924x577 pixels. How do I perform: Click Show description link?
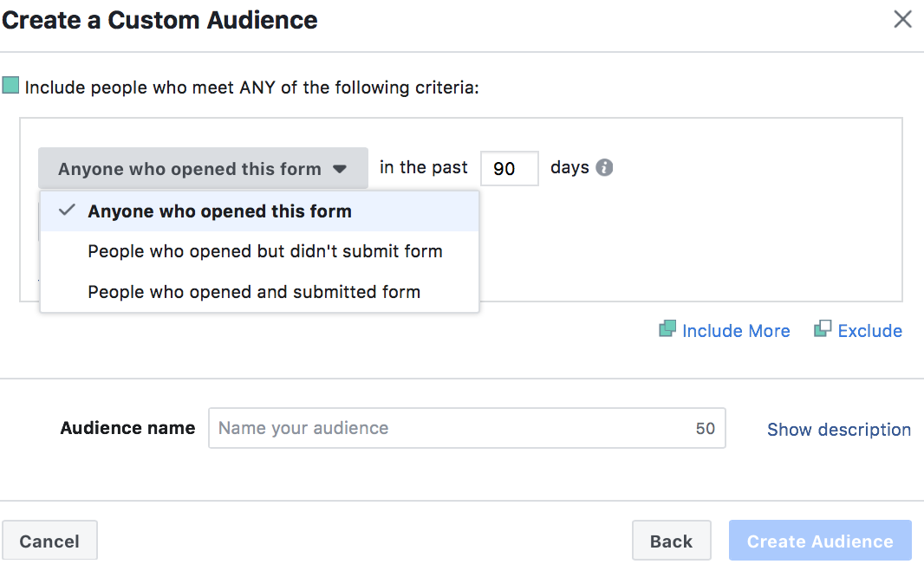click(838, 429)
